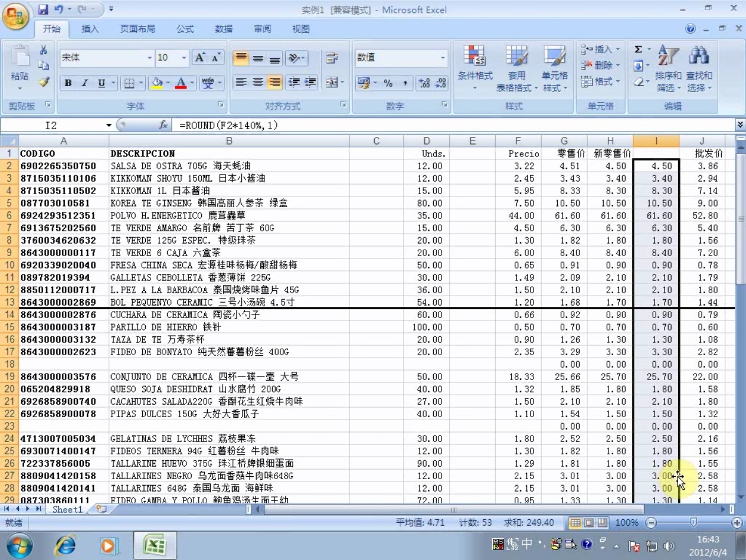Apply the red font color
The height and width of the screenshot is (560, 746).
pos(181,83)
